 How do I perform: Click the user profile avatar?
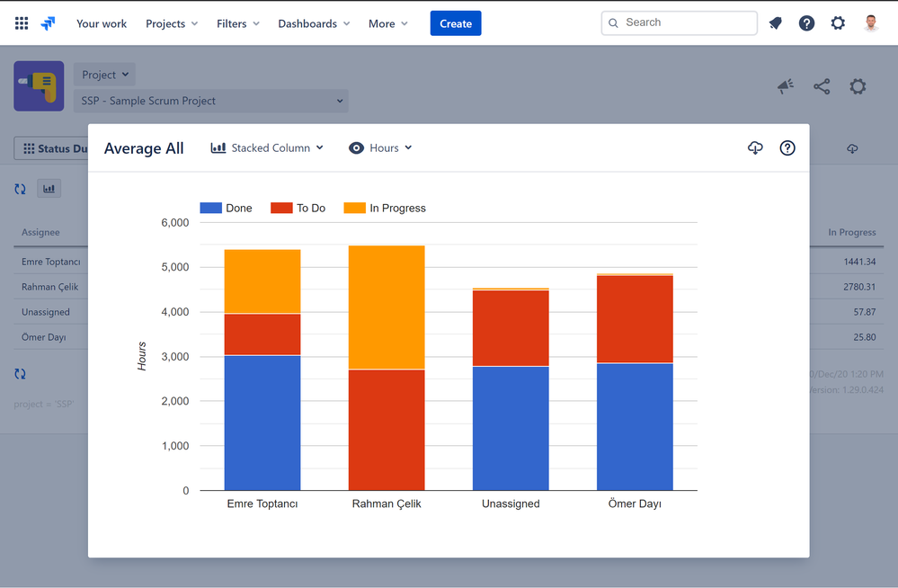(871, 23)
